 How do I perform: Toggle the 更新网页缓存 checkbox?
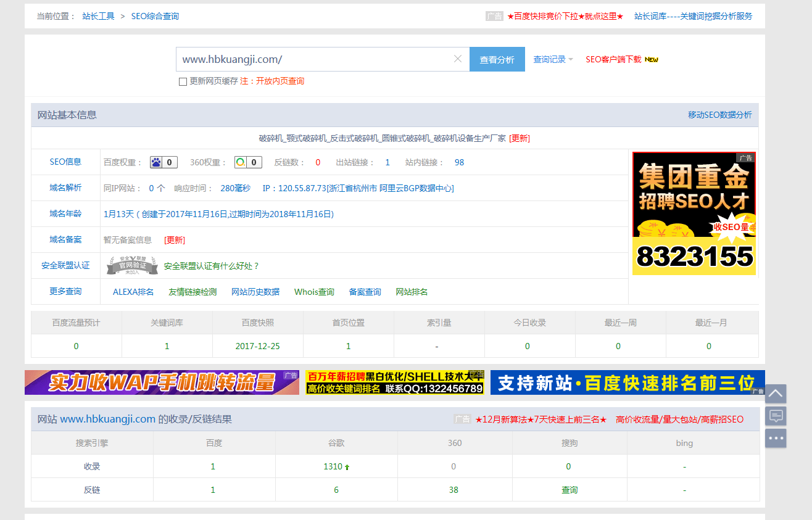[183, 81]
